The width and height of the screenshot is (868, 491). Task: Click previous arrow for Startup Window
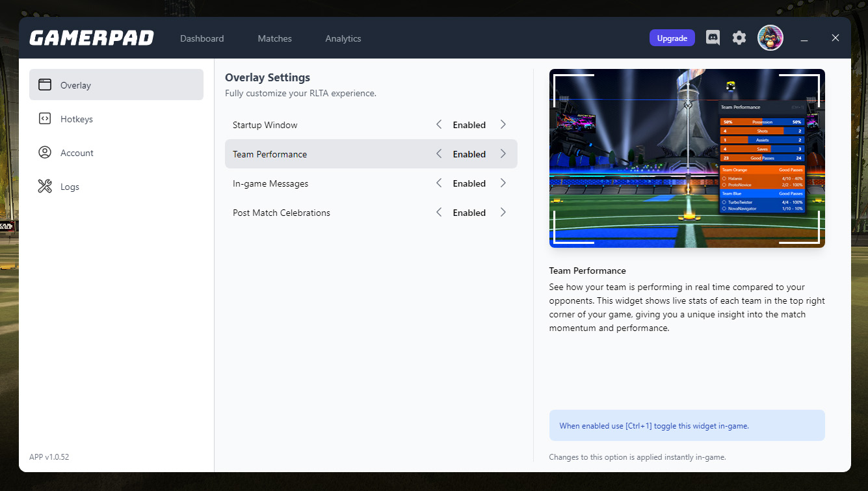pyautogui.click(x=439, y=124)
